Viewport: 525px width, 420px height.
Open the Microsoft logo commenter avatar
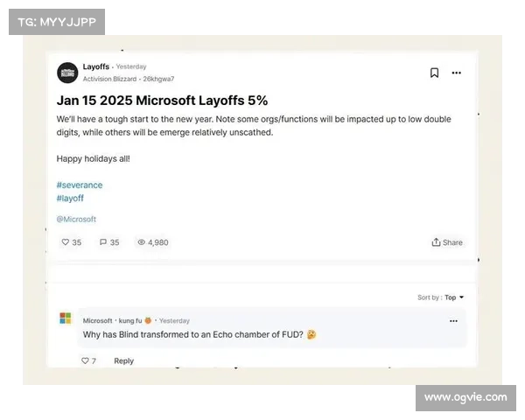tap(66, 318)
